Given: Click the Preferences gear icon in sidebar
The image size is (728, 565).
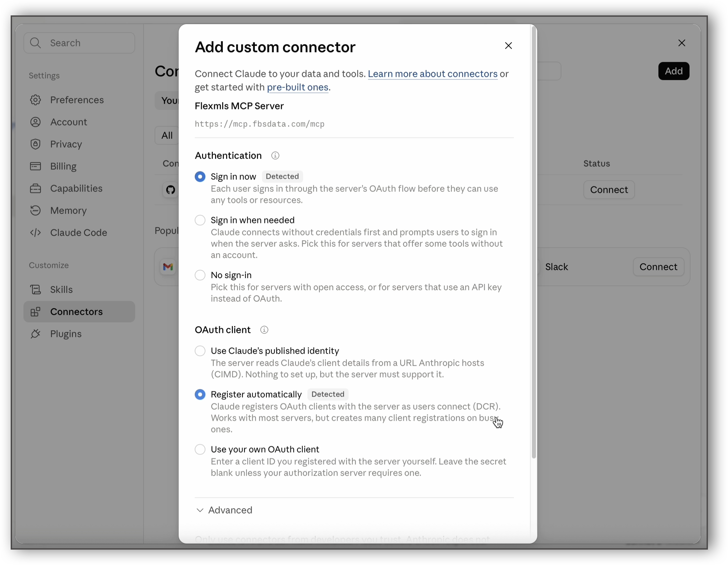Looking at the screenshot, I should tap(35, 100).
